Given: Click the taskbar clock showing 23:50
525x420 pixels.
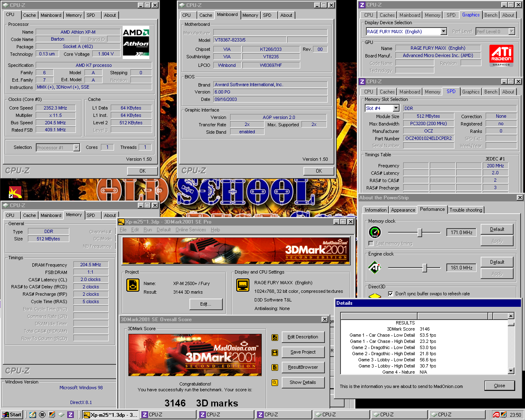Looking at the screenshot, I should (x=516, y=415).
